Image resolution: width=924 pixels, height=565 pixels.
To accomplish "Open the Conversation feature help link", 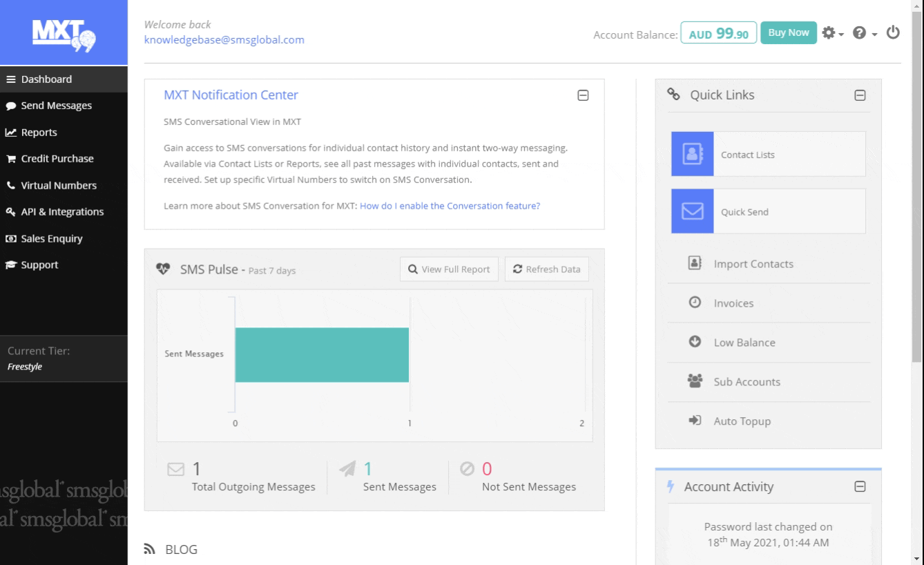I will 450,206.
